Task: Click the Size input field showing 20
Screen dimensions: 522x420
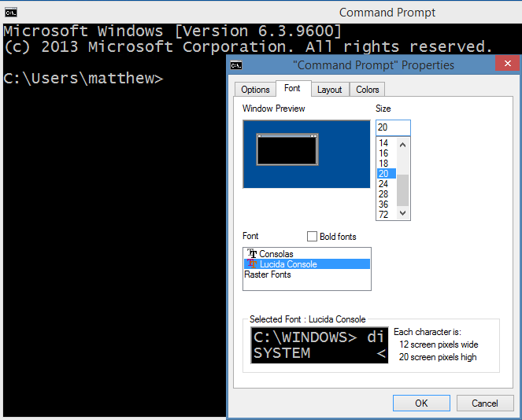Action: click(393, 127)
